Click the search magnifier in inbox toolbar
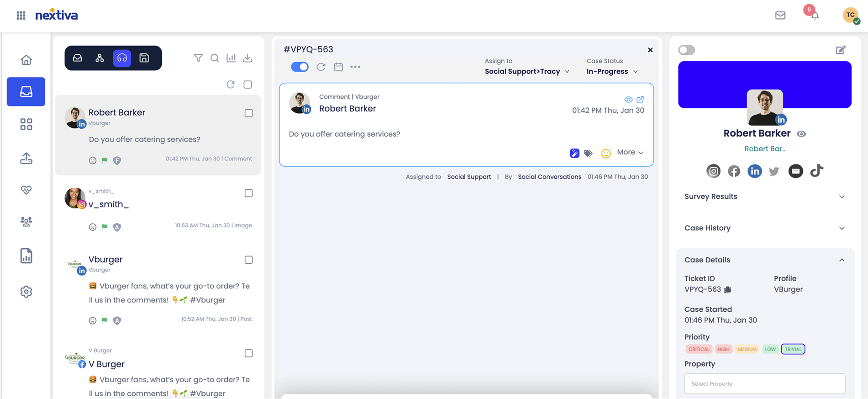The image size is (868, 399). click(x=215, y=58)
